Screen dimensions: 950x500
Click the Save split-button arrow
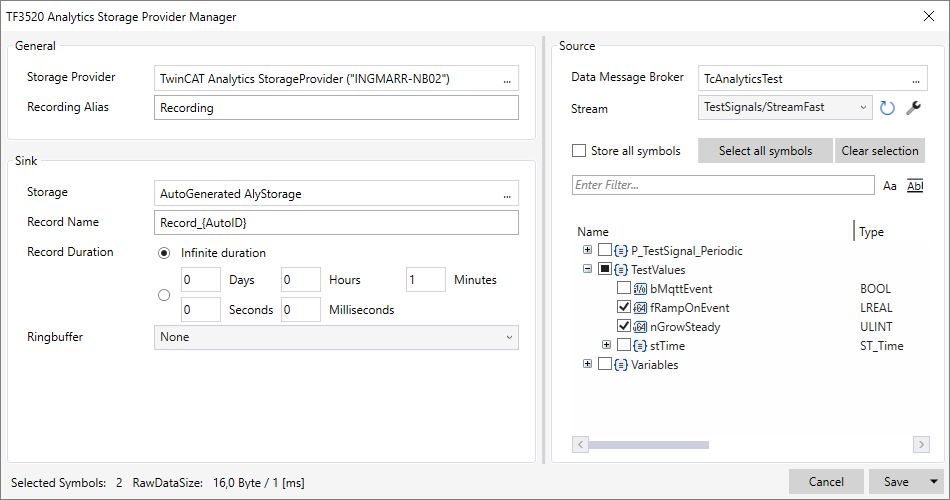coord(934,482)
